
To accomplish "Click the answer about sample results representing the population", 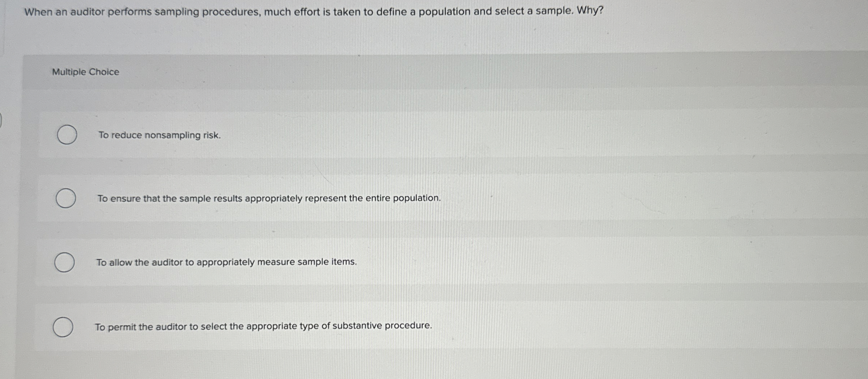I will pos(268,198).
